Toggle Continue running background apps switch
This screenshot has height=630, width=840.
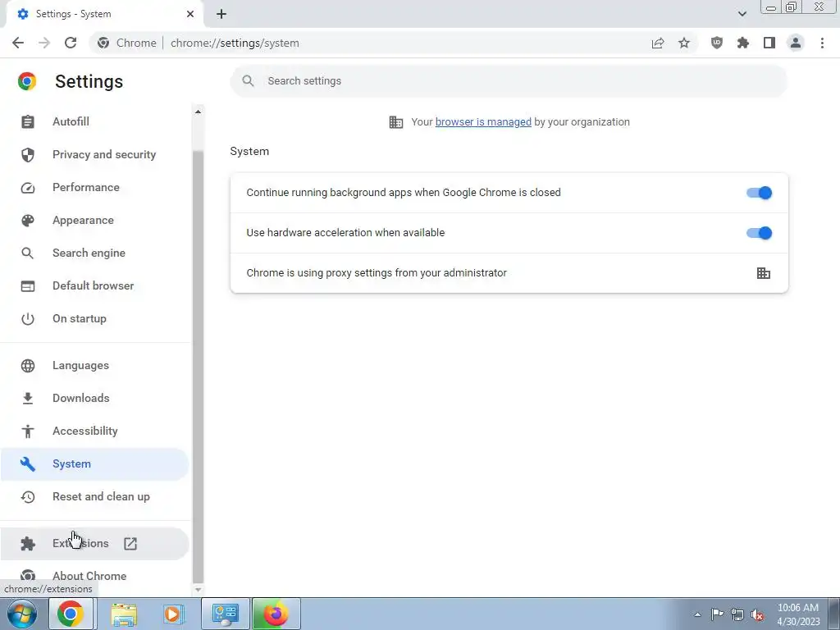pos(759,193)
